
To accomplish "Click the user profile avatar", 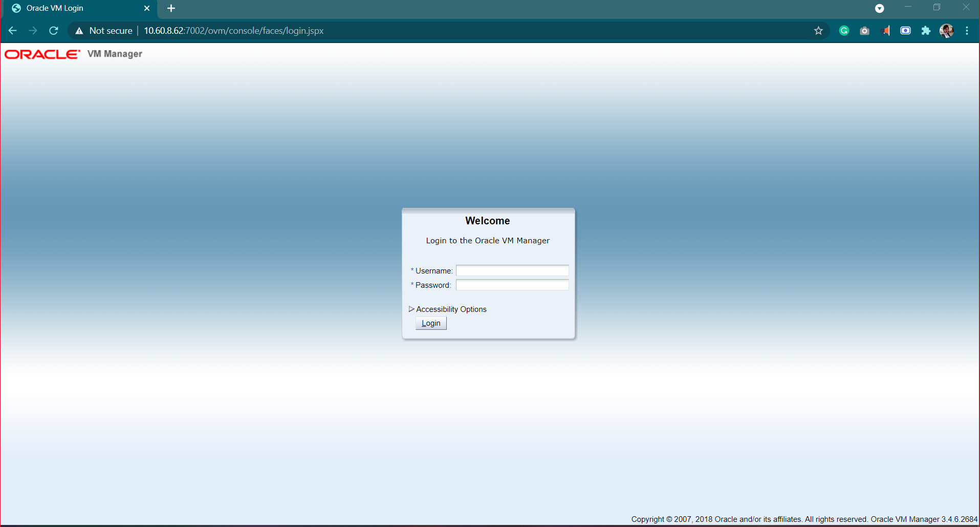I will tap(946, 31).
